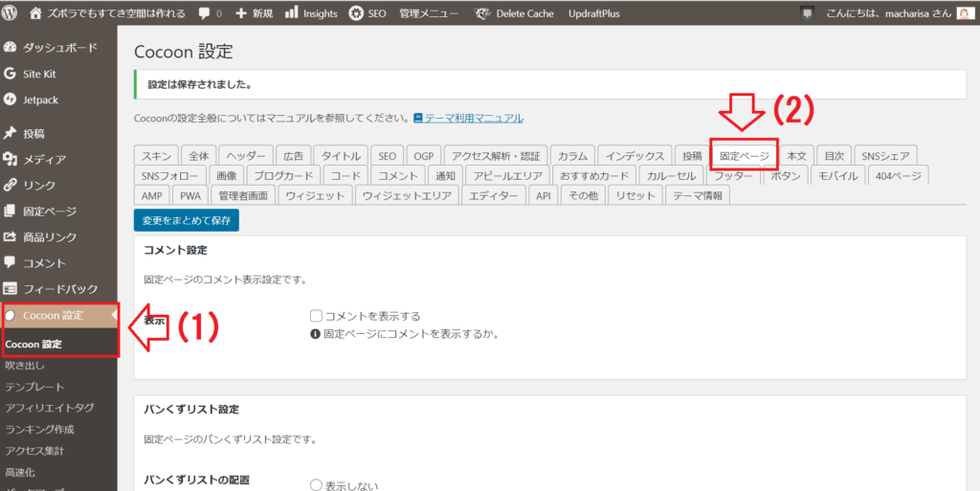
Task: Switch to the 固定ページ tab
Action: click(x=744, y=155)
